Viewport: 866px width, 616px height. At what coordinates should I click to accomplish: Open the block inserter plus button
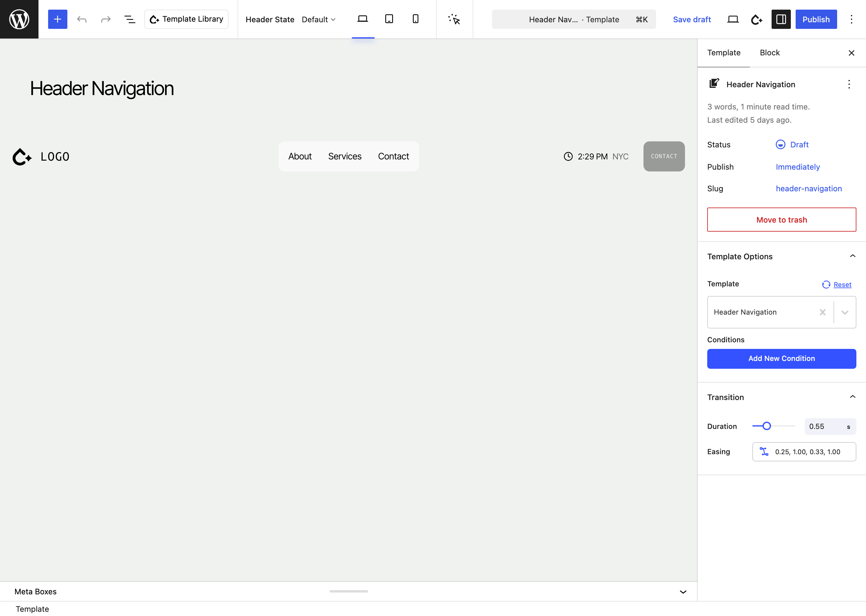point(58,19)
